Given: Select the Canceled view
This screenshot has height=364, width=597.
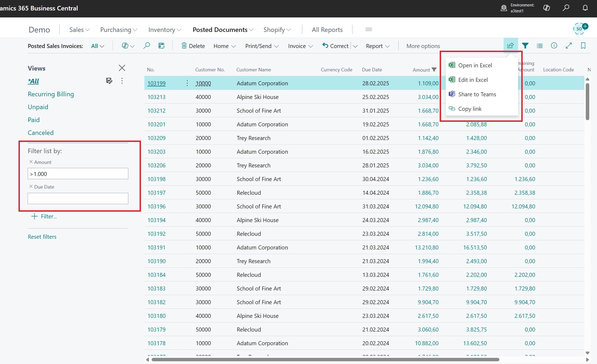Looking at the screenshot, I should coord(41,133).
